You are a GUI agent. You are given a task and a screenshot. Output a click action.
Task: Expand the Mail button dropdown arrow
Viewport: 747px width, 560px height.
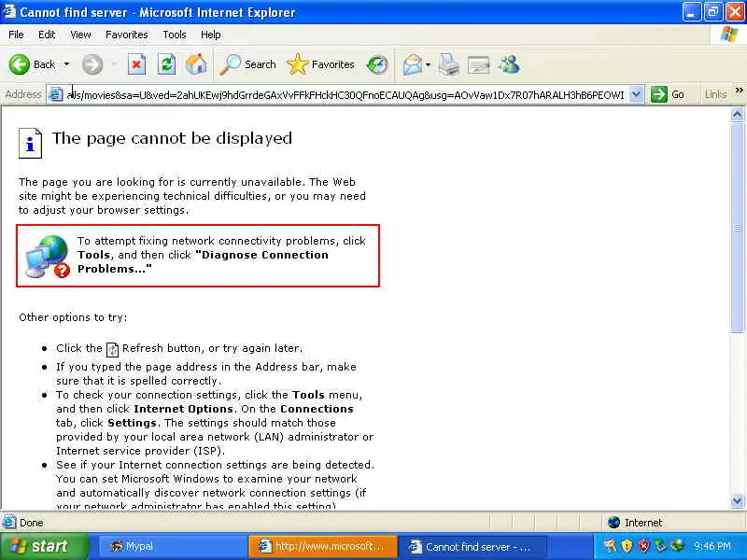pos(429,64)
